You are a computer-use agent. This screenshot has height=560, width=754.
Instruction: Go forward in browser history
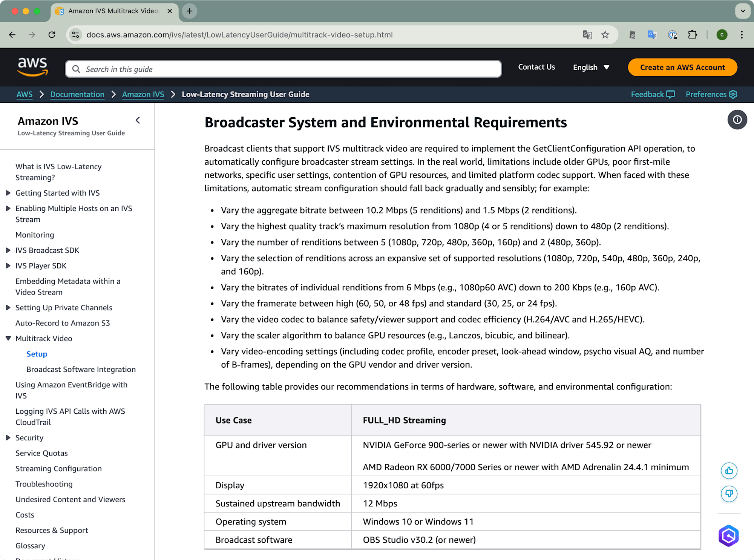(x=32, y=35)
